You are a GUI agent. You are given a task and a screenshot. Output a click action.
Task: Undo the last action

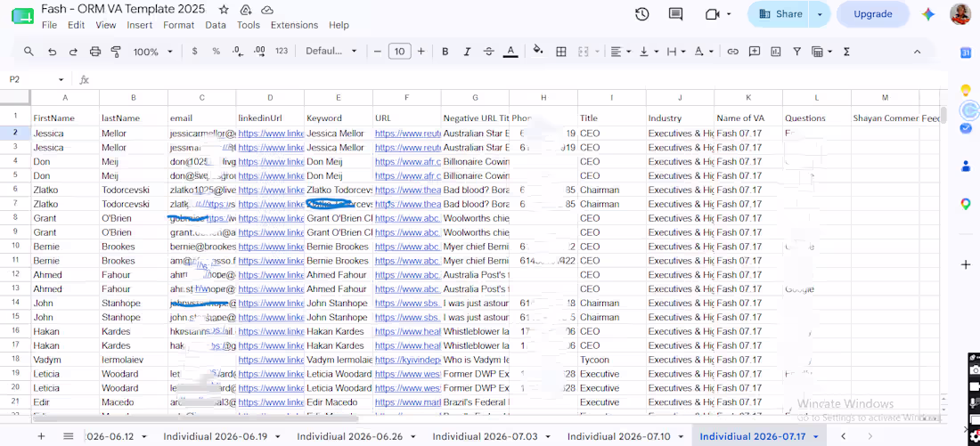coord(52,52)
